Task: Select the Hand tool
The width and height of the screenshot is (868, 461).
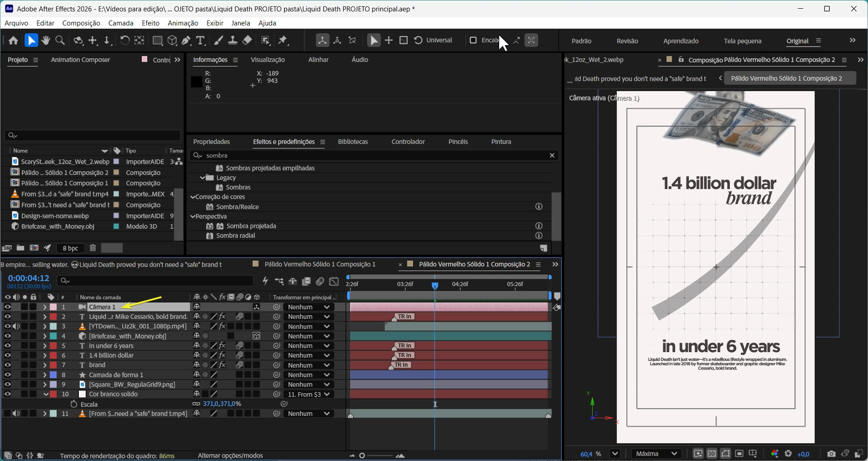Action: pyautogui.click(x=46, y=41)
